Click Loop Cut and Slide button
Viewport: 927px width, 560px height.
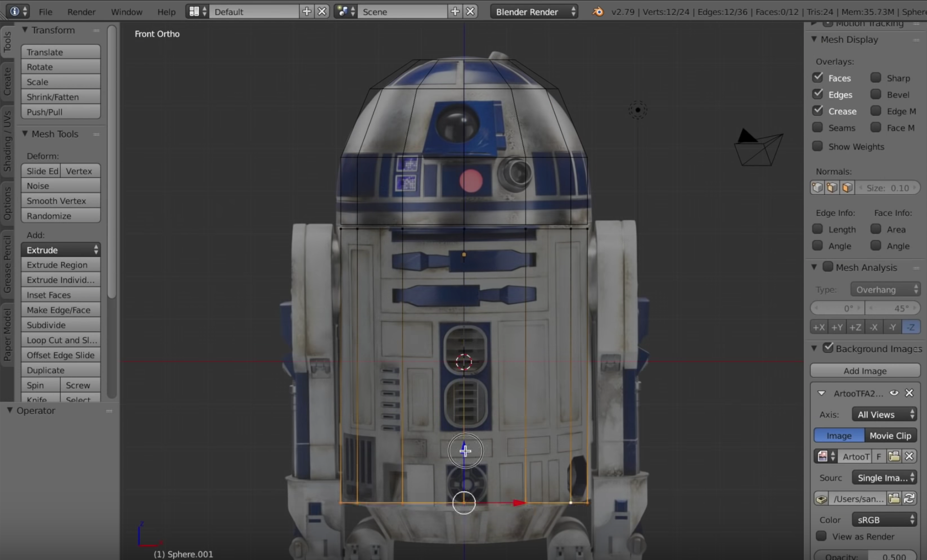click(x=61, y=340)
